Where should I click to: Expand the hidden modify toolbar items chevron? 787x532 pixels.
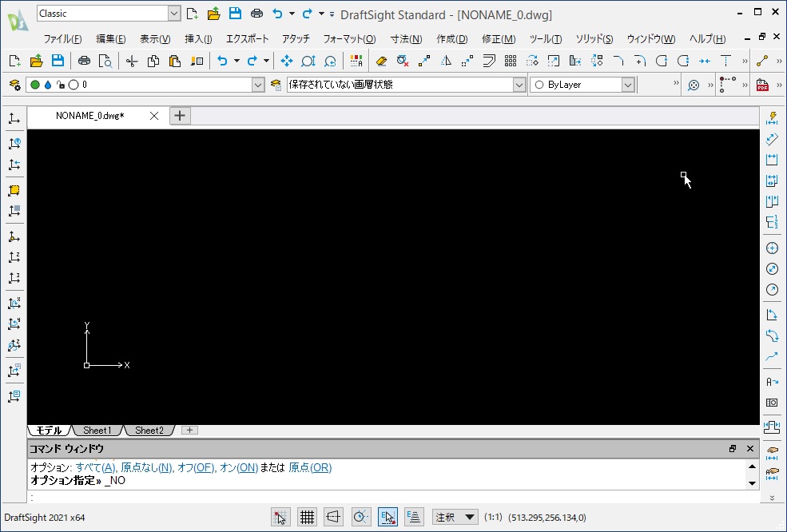click(x=745, y=62)
